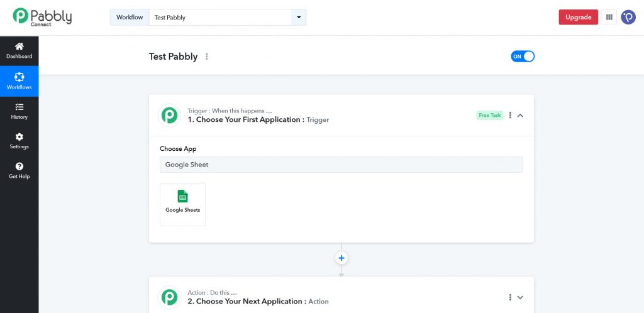The height and width of the screenshot is (313, 644).
Task: Open History in the sidebar
Action: click(19, 111)
